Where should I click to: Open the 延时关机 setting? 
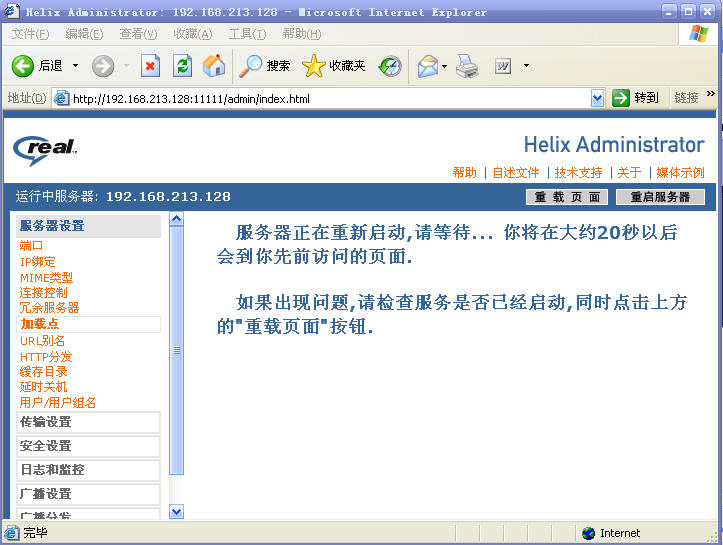coord(43,386)
